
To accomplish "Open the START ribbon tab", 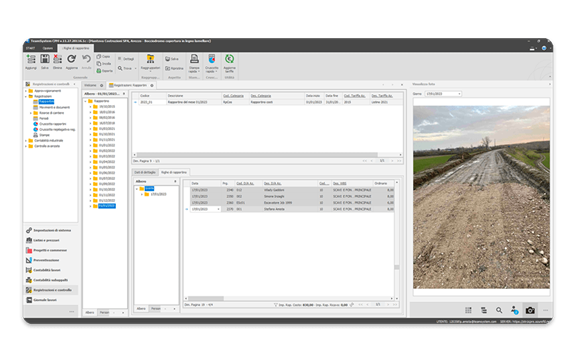I will coord(30,48).
